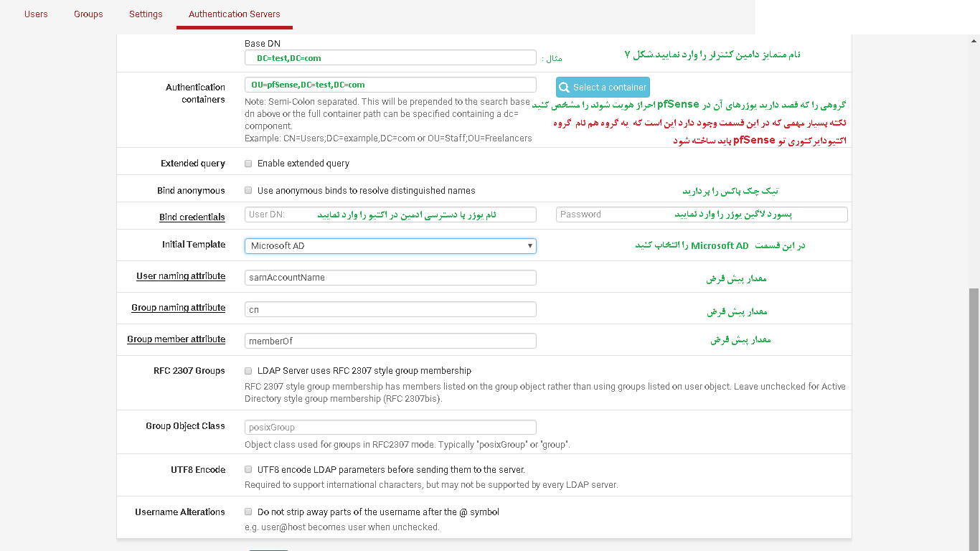Click the magnifier icon in Select a container

[565, 88]
